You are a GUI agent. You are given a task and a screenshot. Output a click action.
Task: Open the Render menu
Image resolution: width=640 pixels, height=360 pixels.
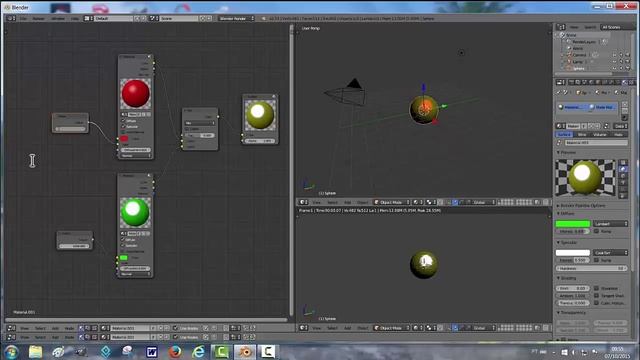point(38,18)
